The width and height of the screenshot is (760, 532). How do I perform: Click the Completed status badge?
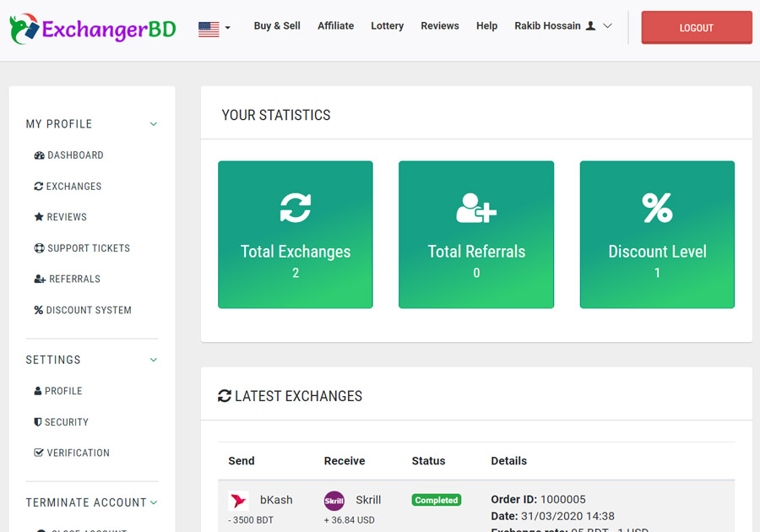coord(437,500)
